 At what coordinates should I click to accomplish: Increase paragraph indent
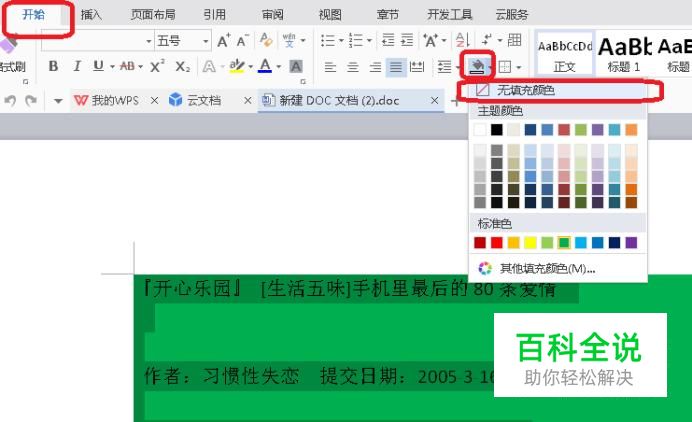coord(407,40)
